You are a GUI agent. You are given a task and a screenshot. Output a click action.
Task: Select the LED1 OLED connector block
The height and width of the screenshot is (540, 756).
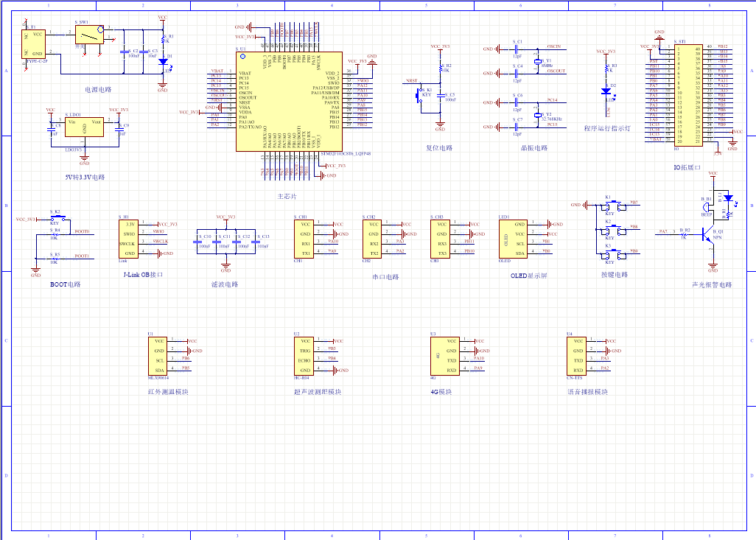click(513, 239)
